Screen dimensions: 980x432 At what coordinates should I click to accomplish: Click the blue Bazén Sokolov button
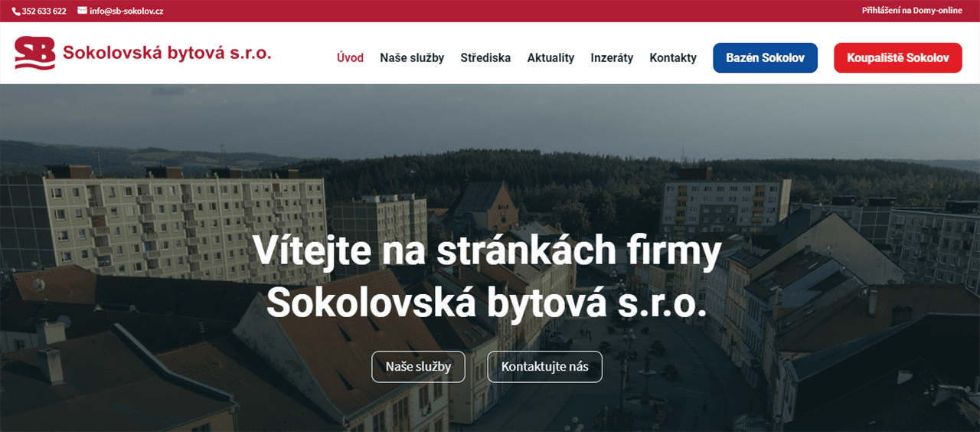click(765, 58)
